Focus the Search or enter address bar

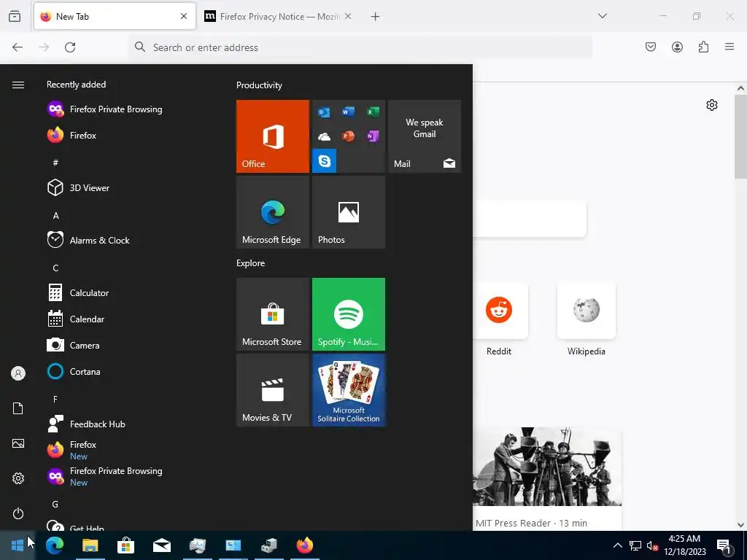[x=360, y=47]
